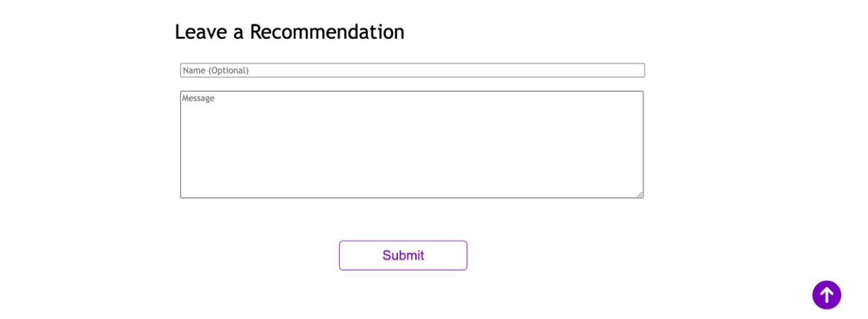Click the up-arrow circle icon
This screenshot has width=868, height=319.
tap(826, 295)
